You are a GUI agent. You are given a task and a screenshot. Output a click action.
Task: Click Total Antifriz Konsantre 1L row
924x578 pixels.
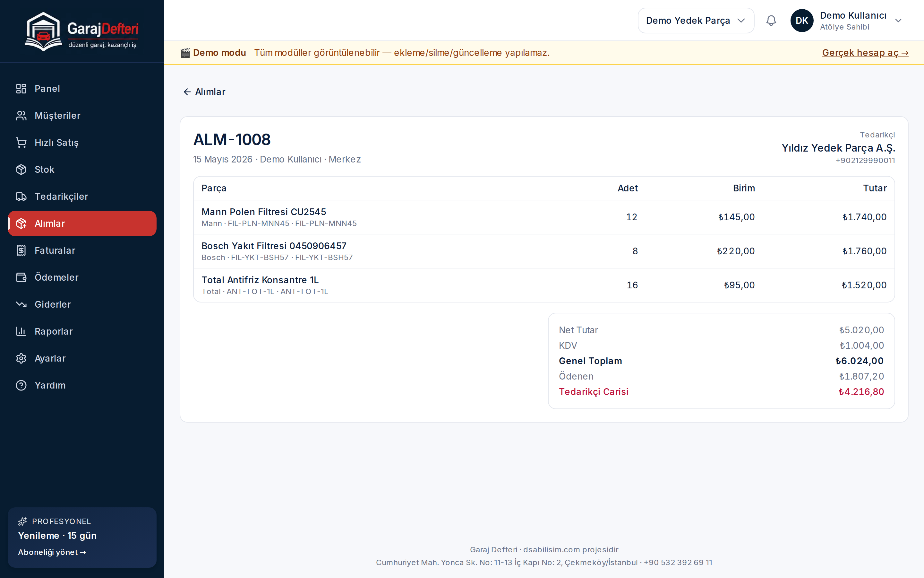tap(544, 285)
